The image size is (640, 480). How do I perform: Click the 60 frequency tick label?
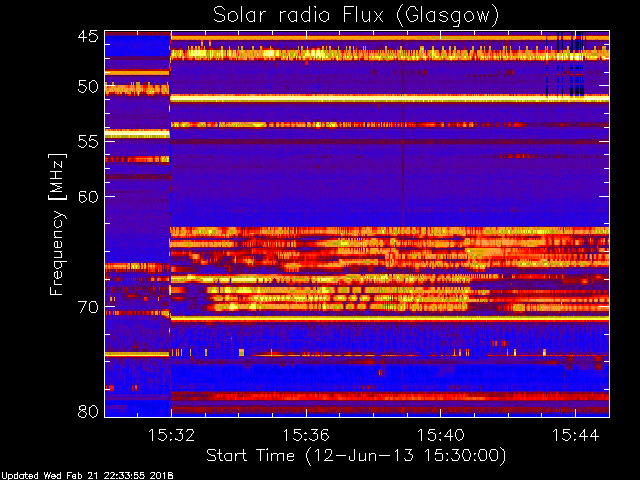[x=88, y=197]
